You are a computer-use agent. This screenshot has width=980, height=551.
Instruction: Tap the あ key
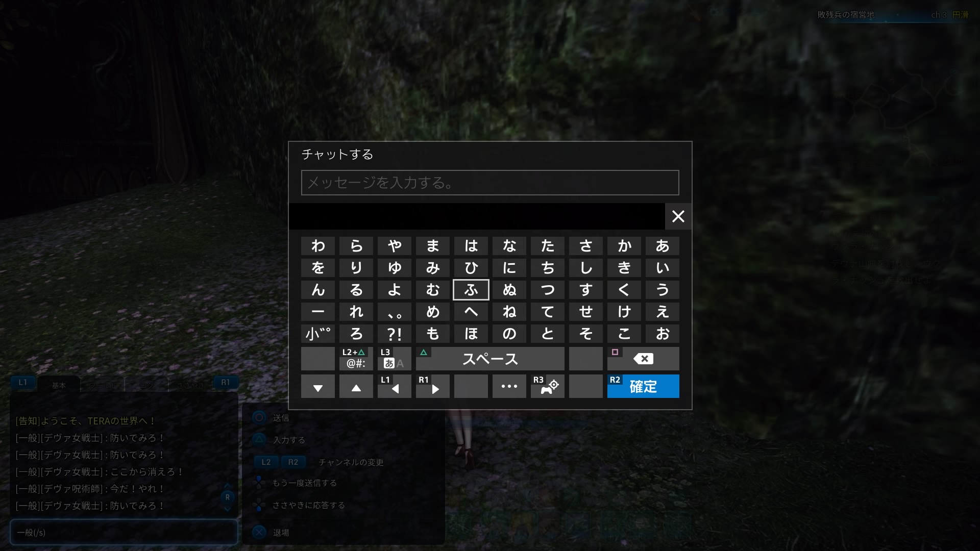663,246
